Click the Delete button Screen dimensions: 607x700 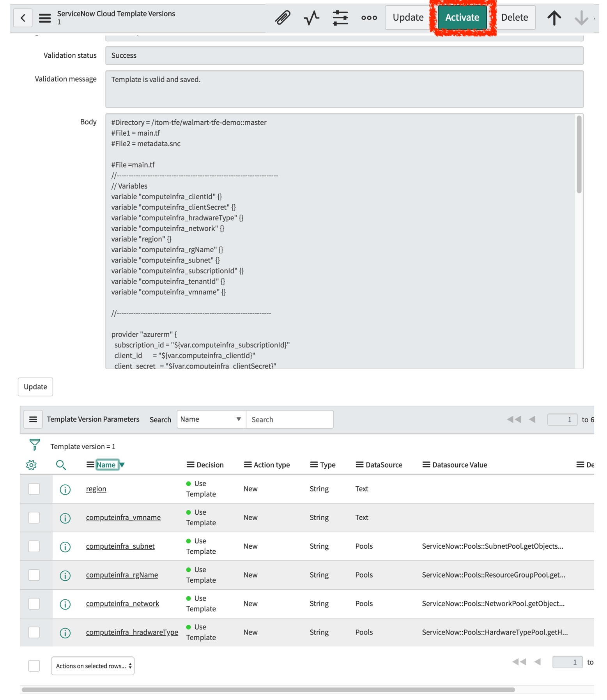point(514,18)
